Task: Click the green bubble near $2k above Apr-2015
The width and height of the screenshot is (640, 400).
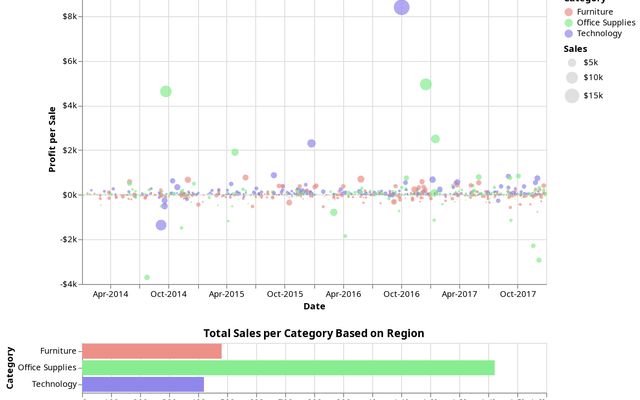Action: point(235,152)
